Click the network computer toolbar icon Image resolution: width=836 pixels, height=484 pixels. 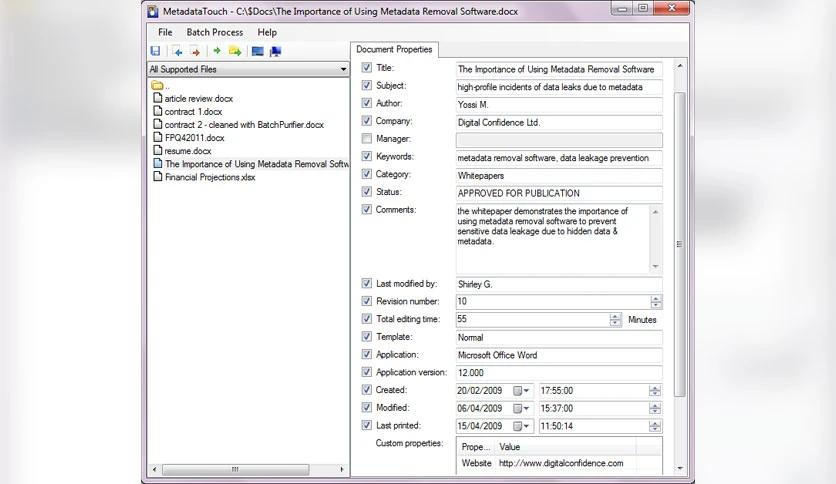[x=275, y=51]
